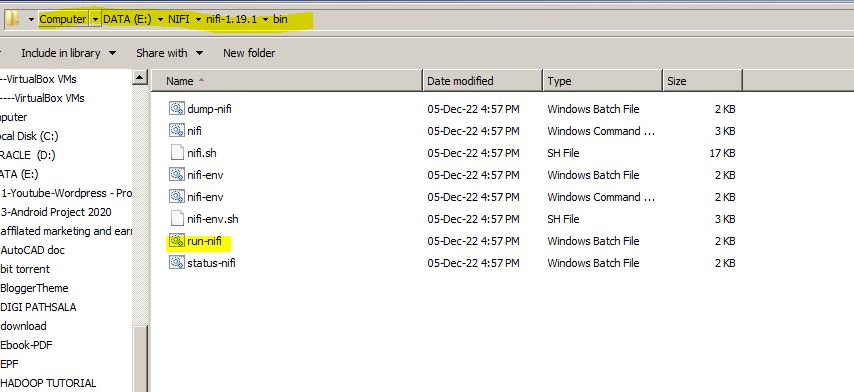Open dropdown arrow after NIFI breadcrumb
The width and height of the screenshot is (854, 392).
pos(198,19)
